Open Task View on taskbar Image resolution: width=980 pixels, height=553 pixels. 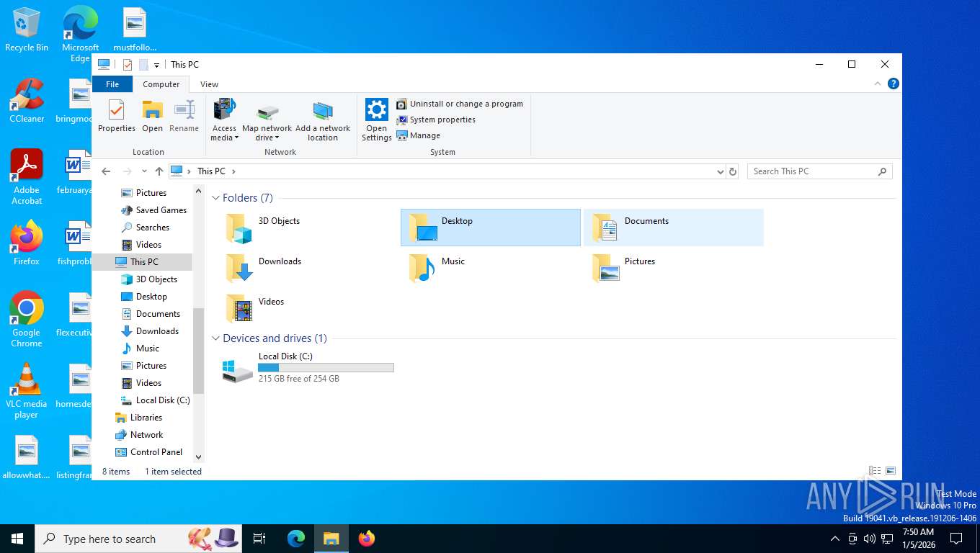[x=259, y=539]
